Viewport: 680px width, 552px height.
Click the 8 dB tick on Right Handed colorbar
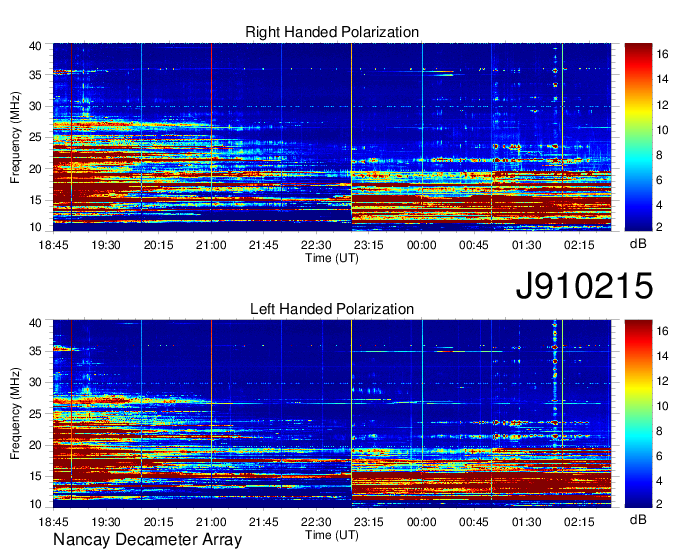tap(659, 155)
